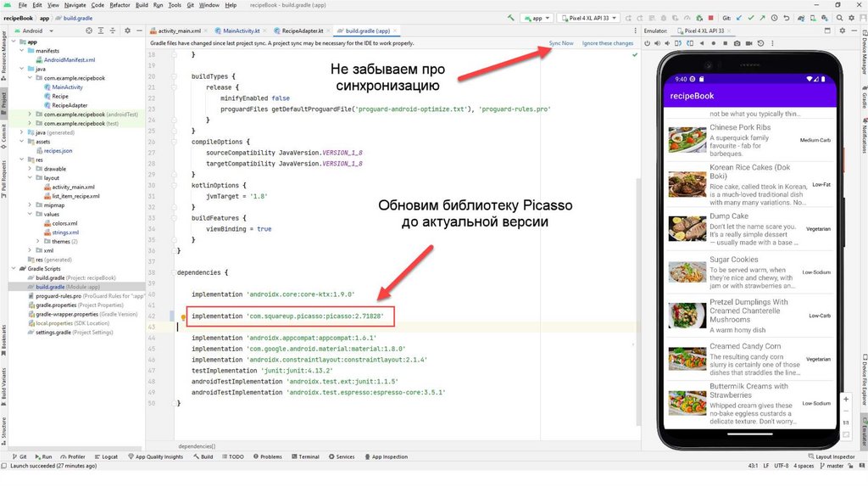Click Ignore these changes link
This screenshot has width=868, height=487.
point(607,42)
